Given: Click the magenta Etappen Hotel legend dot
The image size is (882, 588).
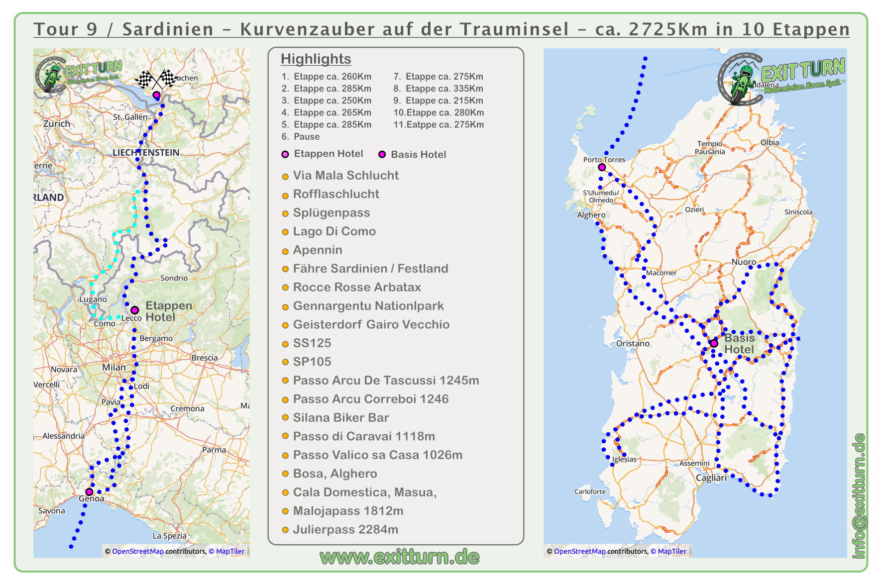Looking at the screenshot, I should pyautogui.click(x=285, y=154).
